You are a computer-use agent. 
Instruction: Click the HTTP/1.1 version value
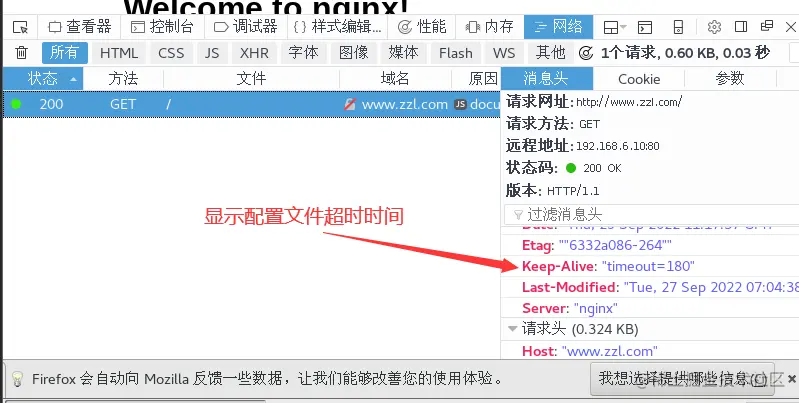coord(573,191)
